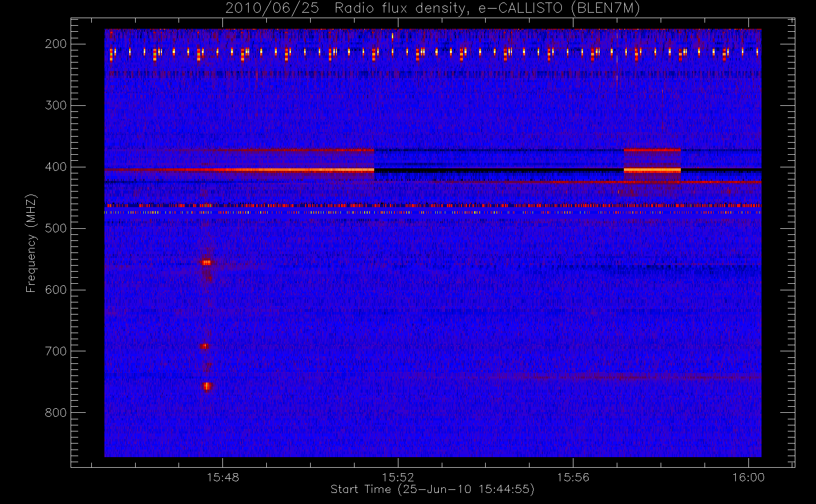
Task: Select the 700 frequency axis label
Action: click(x=55, y=351)
